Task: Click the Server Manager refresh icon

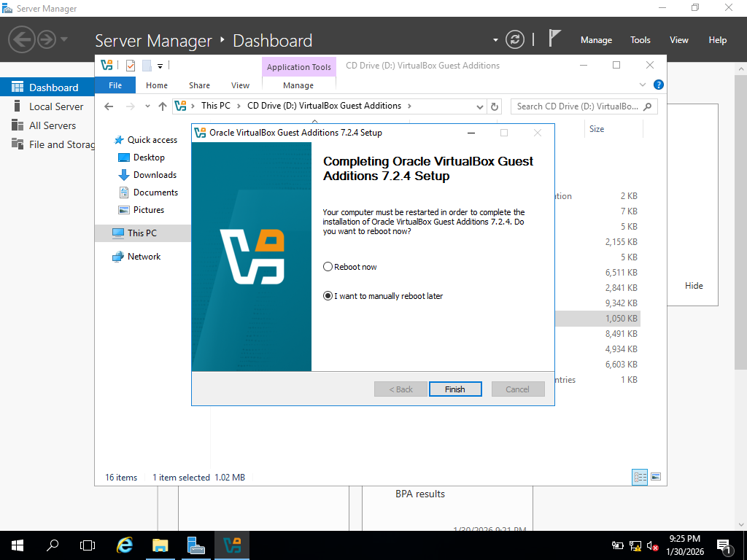Action: pyautogui.click(x=515, y=39)
